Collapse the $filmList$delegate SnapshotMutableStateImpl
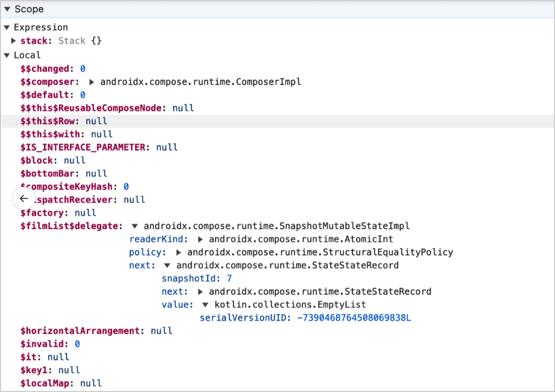 click(x=135, y=226)
